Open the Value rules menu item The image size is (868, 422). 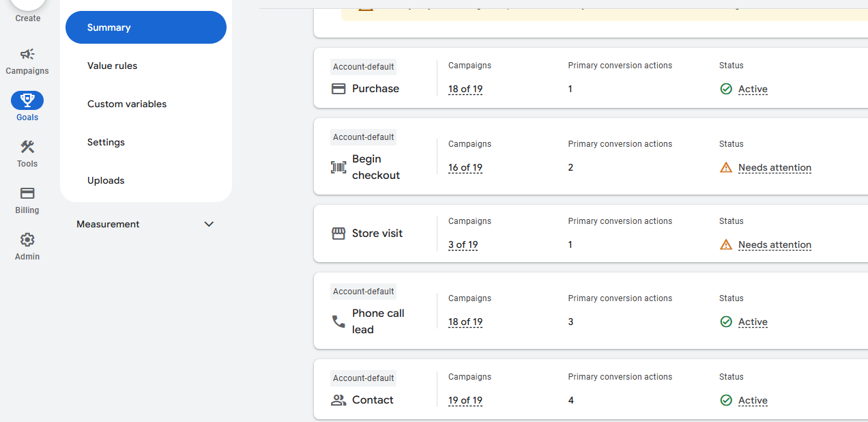(112, 66)
